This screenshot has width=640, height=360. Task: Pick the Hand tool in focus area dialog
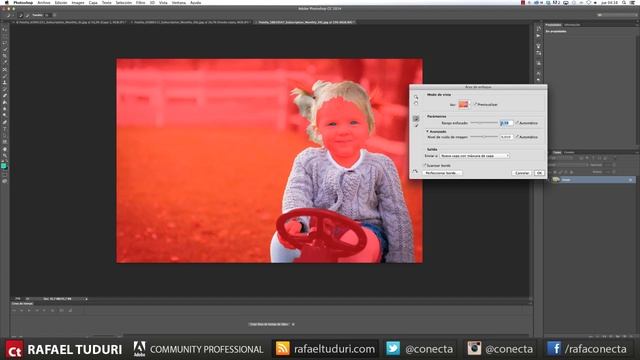(416, 103)
